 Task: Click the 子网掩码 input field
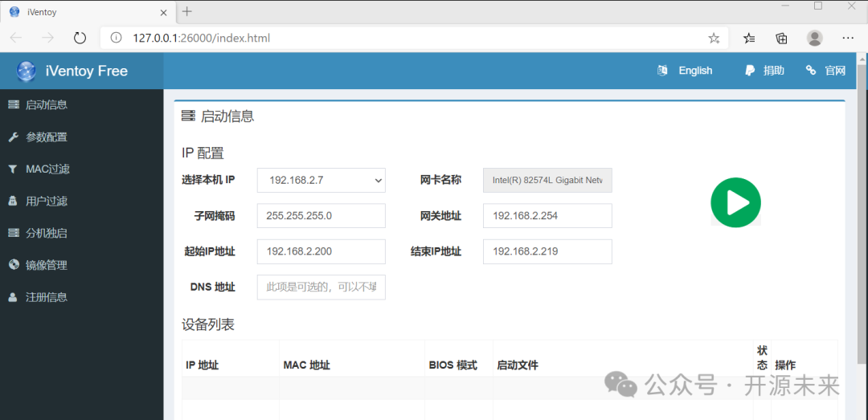coord(321,216)
